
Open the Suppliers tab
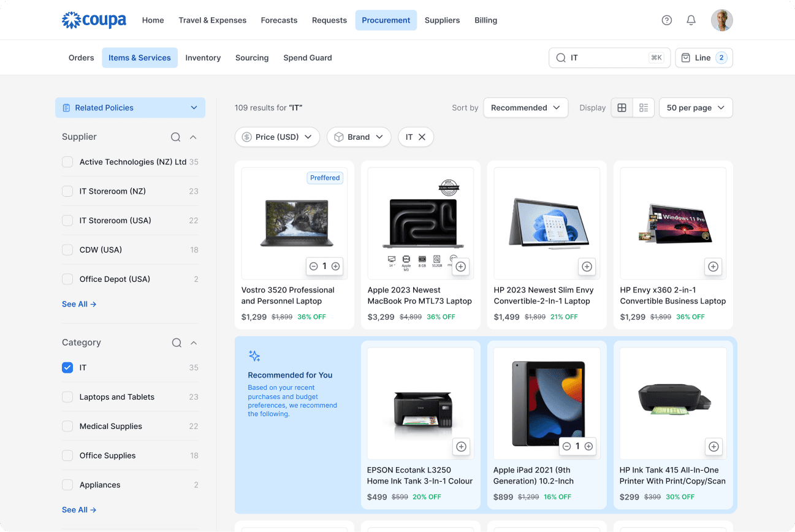coord(442,20)
